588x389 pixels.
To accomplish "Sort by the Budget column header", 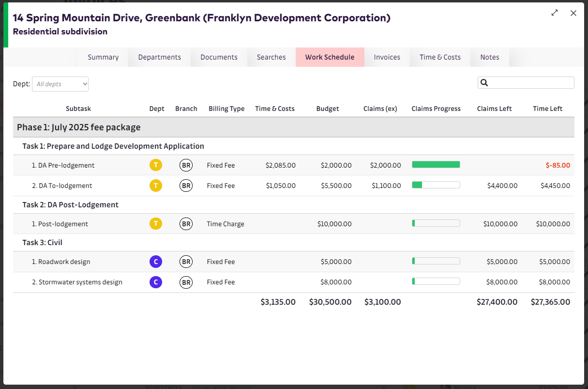I will [328, 109].
